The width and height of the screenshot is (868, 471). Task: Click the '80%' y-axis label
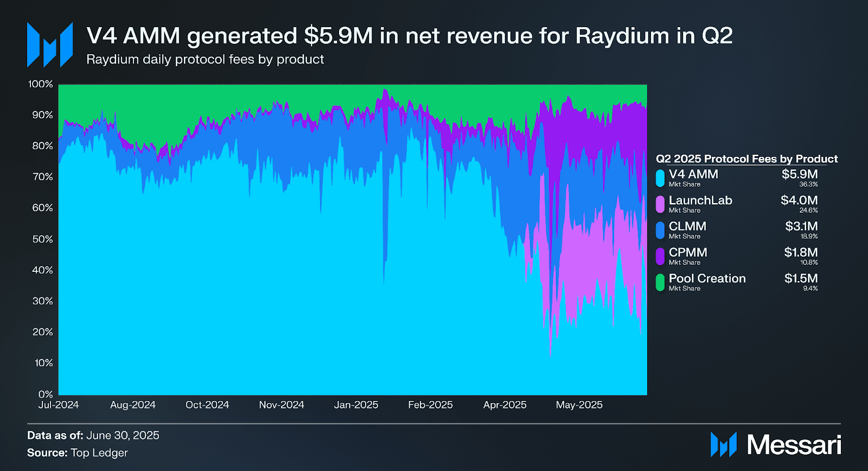tap(43, 146)
